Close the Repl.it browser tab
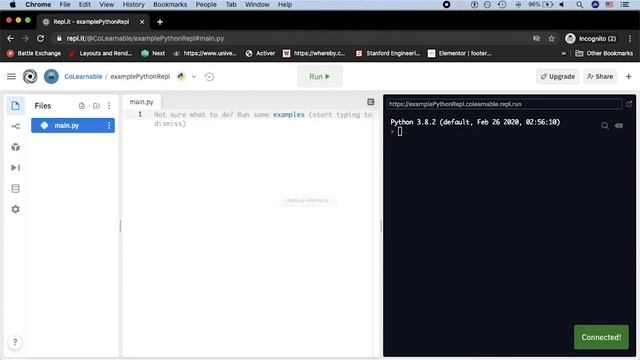 (x=142, y=22)
